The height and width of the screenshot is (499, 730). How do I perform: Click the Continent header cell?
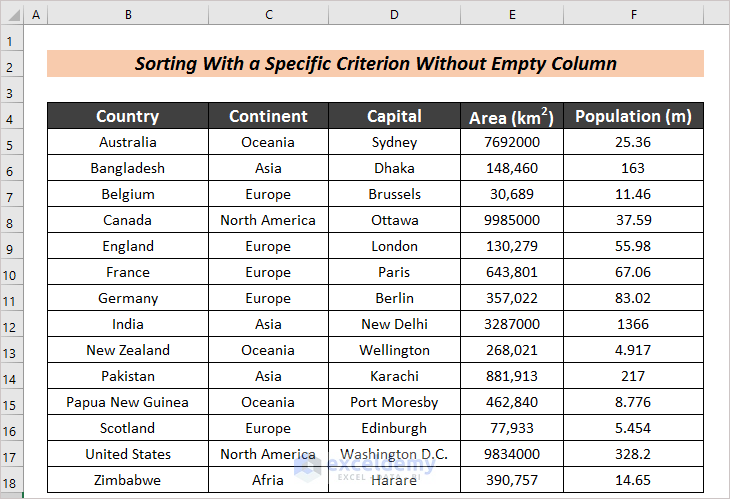(x=268, y=116)
